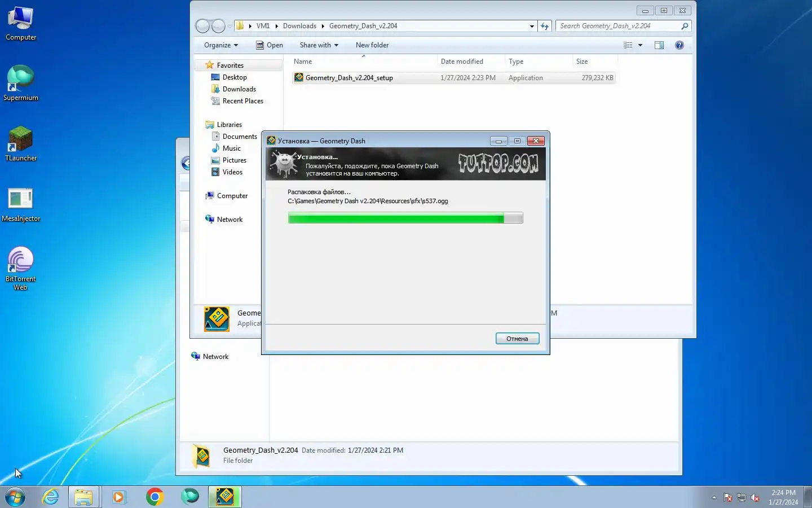Select Libraries in the navigation pane
Image resolution: width=812 pixels, height=508 pixels.
click(229, 125)
